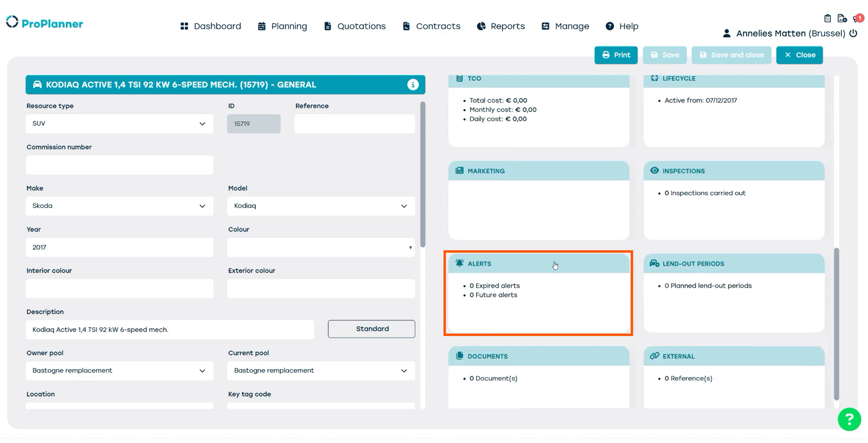868x443 pixels.
Task: Open the Reports menu
Action: click(501, 26)
